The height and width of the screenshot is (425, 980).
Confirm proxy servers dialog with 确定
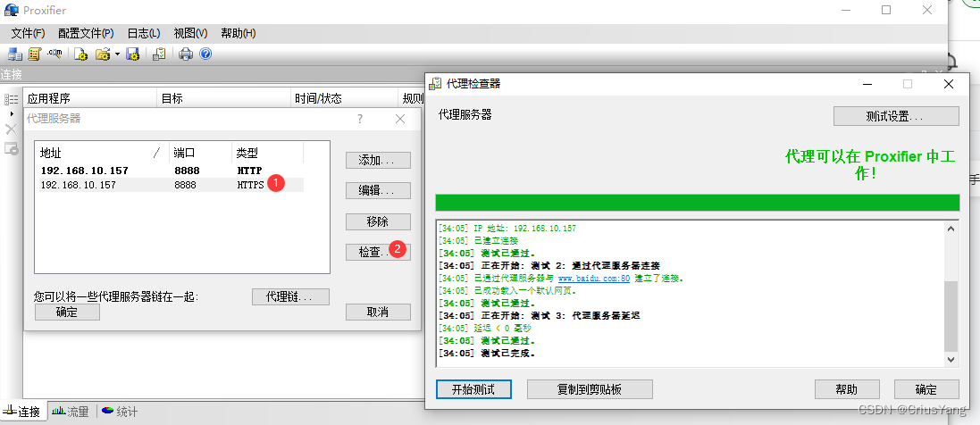(x=68, y=312)
